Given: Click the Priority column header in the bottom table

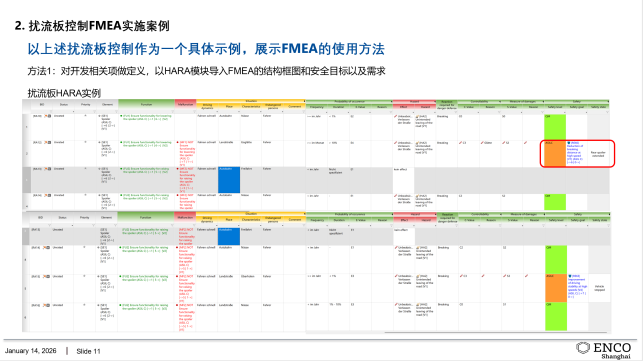Looking at the screenshot, I should (84, 217).
